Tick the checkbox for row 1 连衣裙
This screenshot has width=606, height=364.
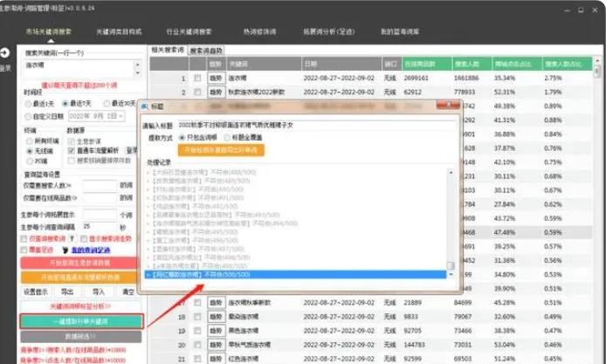point(197,78)
